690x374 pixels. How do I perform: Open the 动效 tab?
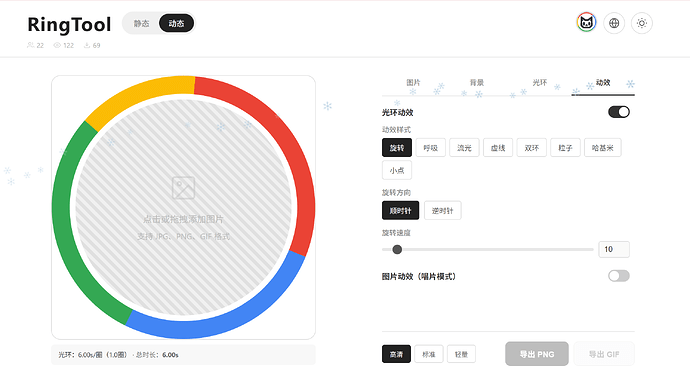tap(603, 83)
